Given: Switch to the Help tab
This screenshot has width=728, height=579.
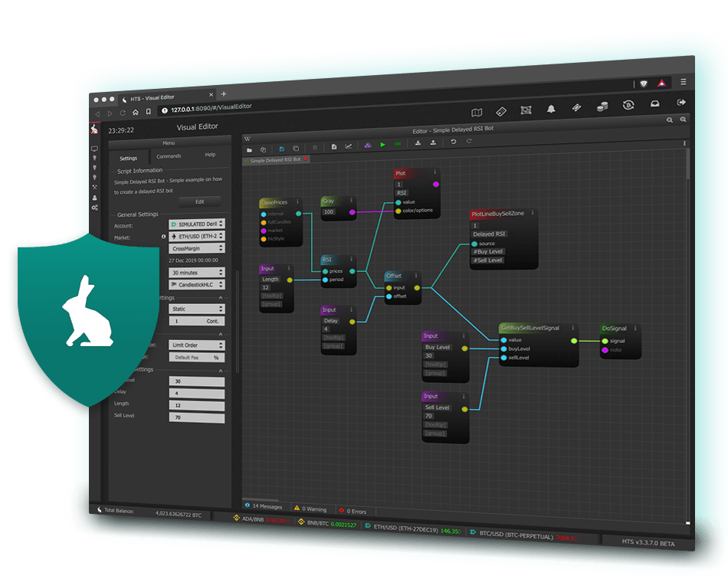Looking at the screenshot, I should coord(210,155).
